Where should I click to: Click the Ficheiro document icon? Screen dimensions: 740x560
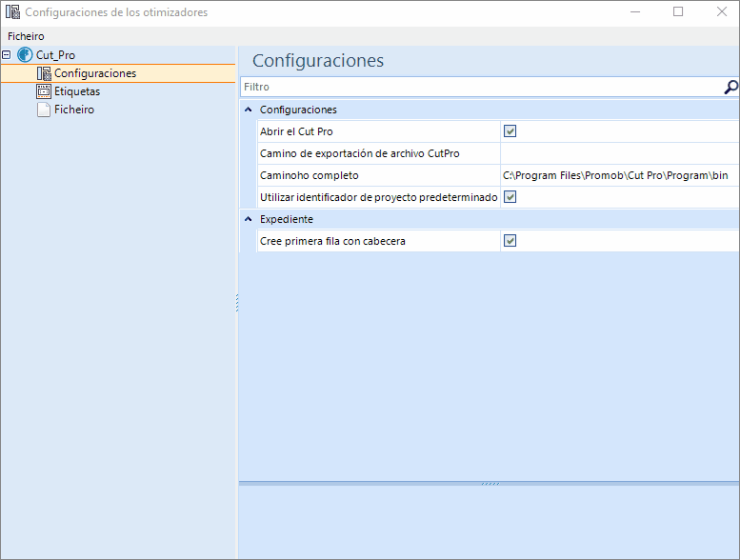(44, 110)
